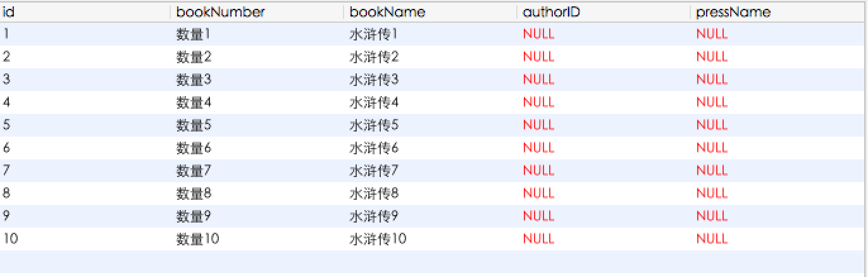Select the cell 水浒传6
868x277 pixels.
[431, 148]
